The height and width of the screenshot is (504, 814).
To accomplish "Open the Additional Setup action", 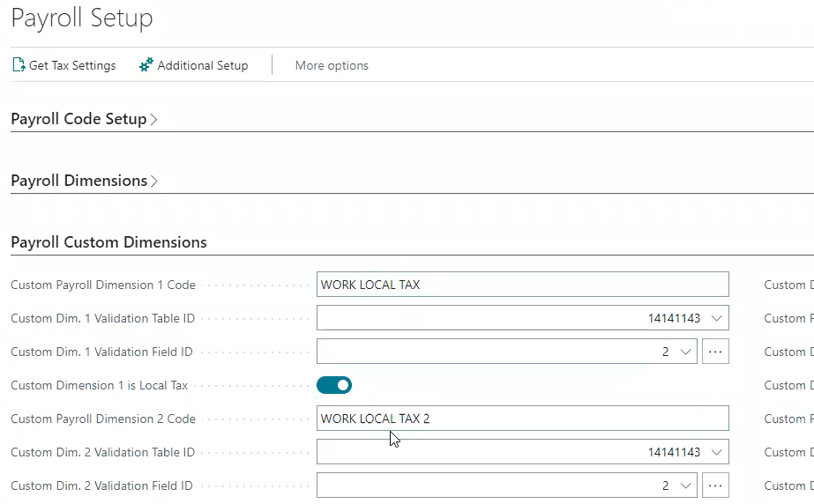I will click(x=202, y=65).
